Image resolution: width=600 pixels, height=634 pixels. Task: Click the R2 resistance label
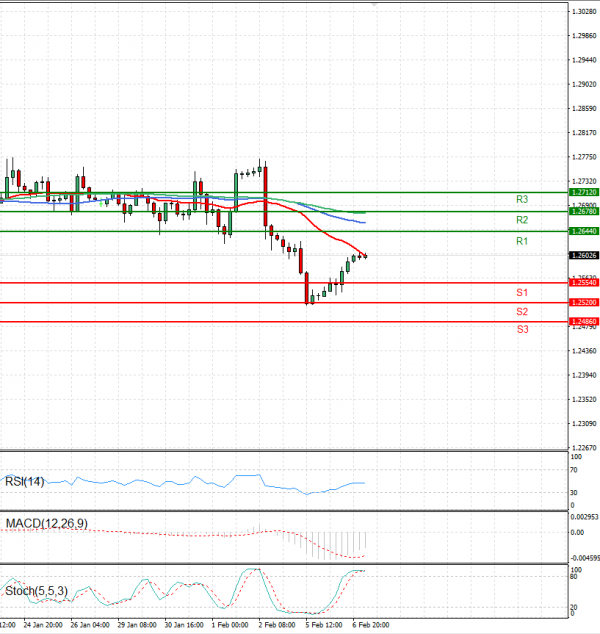tap(522, 220)
